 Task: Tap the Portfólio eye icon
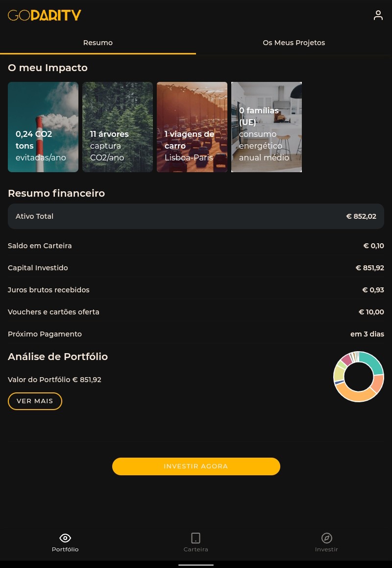point(65,538)
